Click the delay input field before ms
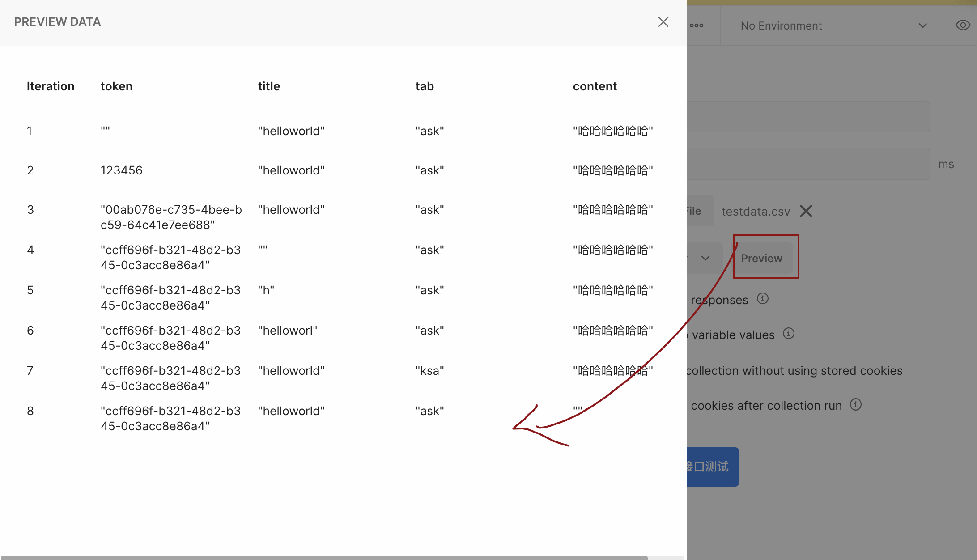Image resolution: width=977 pixels, height=560 pixels. tap(809, 164)
